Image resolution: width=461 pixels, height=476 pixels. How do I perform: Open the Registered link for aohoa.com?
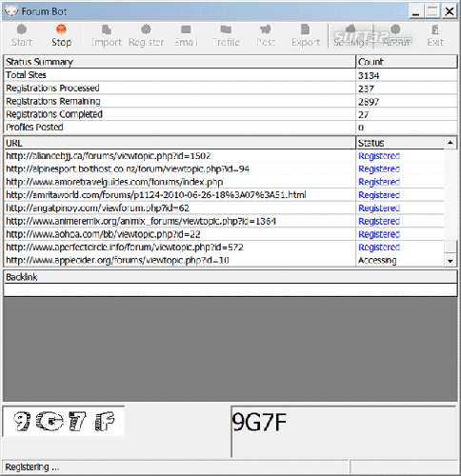(x=379, y=234)
